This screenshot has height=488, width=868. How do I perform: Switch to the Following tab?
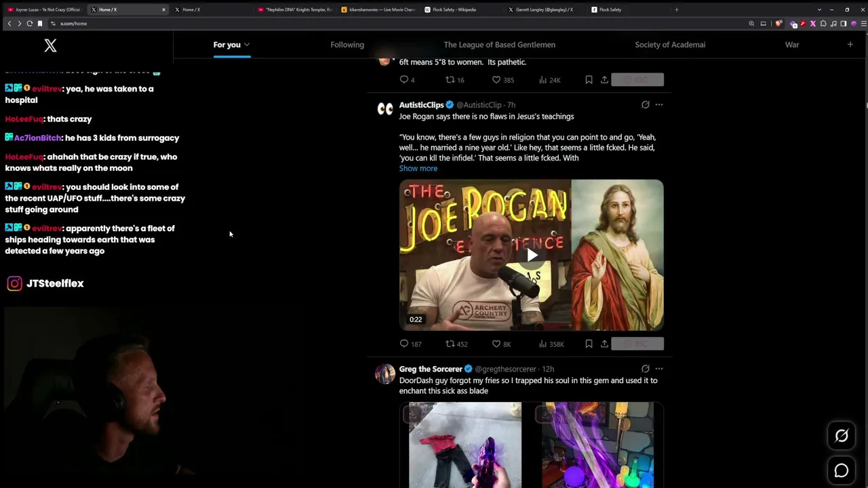347,45
